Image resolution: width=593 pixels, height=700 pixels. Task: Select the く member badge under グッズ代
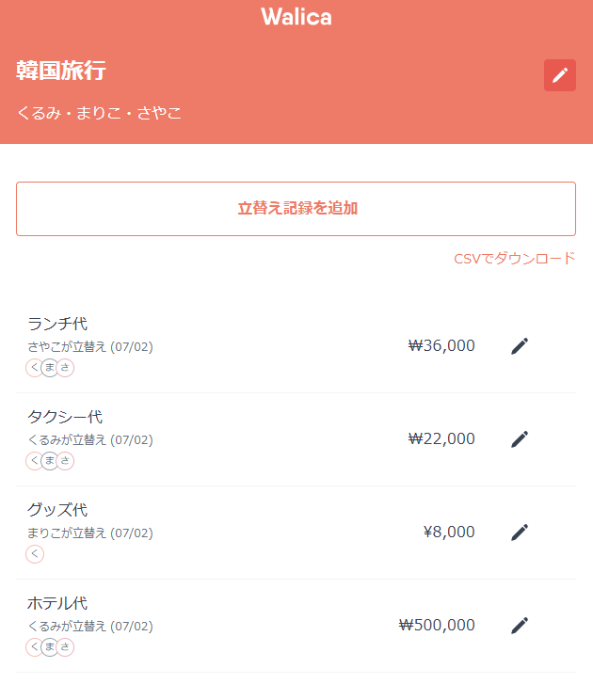(35, 554)
